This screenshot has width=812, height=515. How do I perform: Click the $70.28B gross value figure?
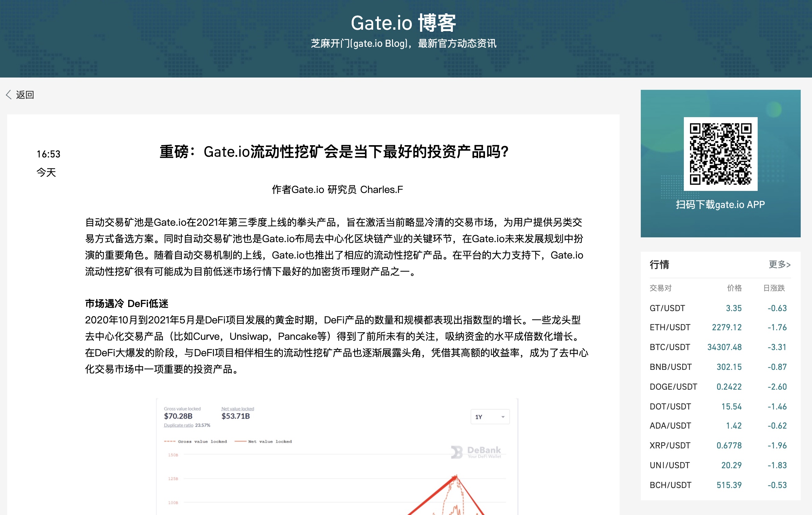tap(178, 416)
